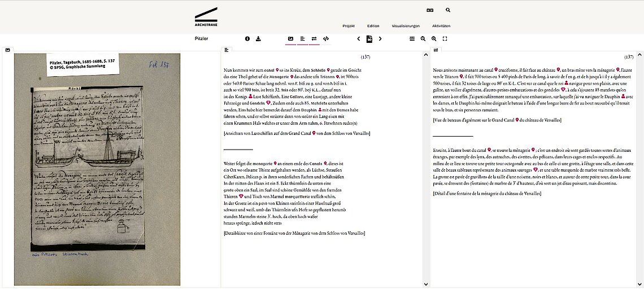Click the download icon in the toolbar
Screen dimensions: 644x289
point(258,39)
